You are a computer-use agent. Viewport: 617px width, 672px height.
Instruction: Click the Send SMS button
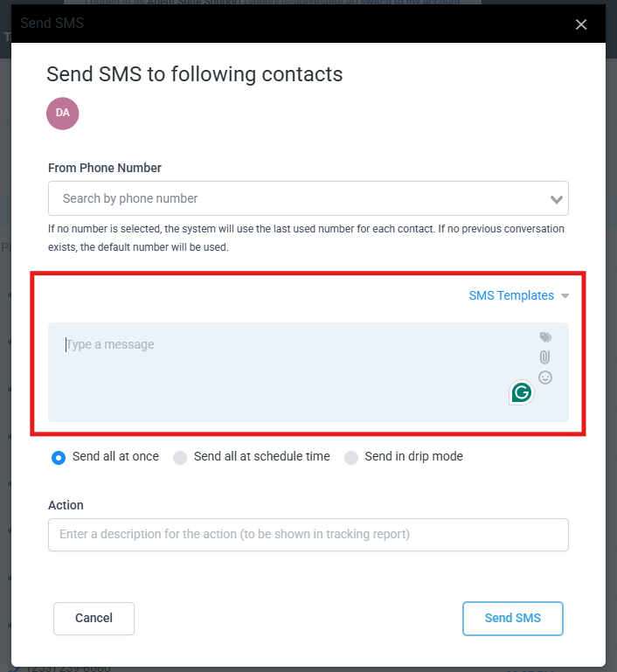coord(512,618)
